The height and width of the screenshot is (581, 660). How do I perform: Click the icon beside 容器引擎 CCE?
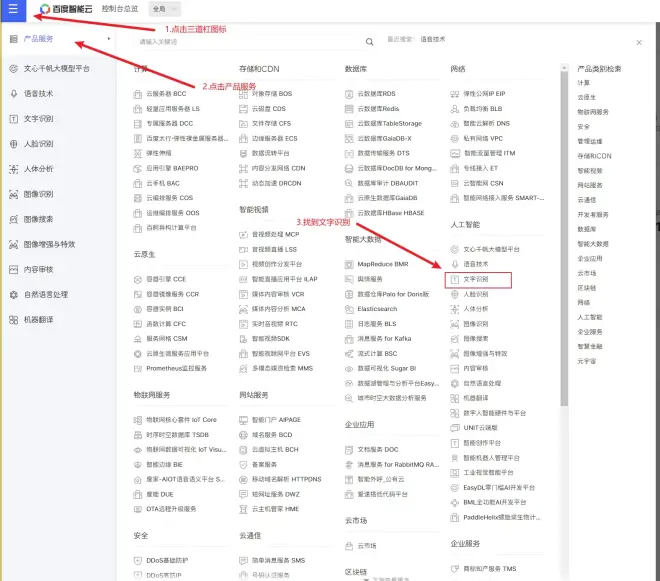pyautogui.click(x=137, y=280)
